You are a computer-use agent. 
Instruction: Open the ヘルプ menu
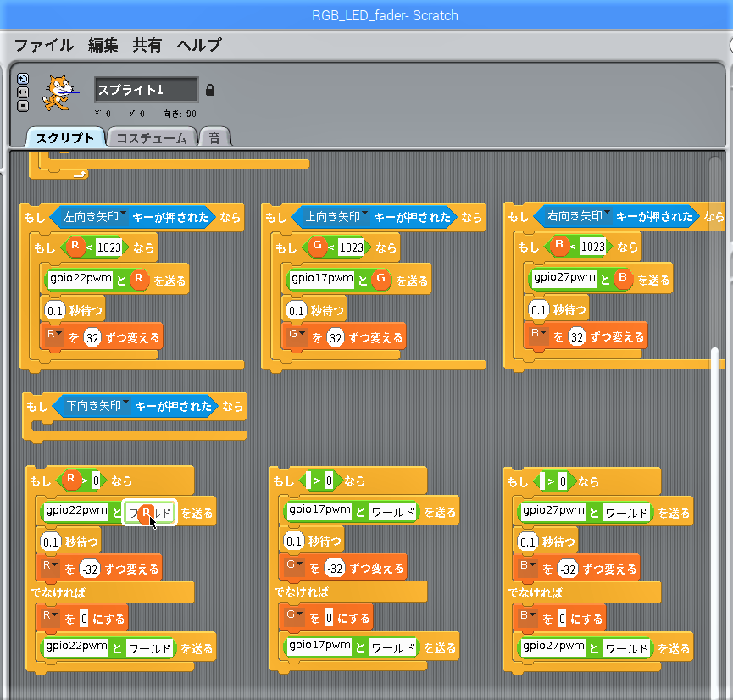tap(199, 46)
